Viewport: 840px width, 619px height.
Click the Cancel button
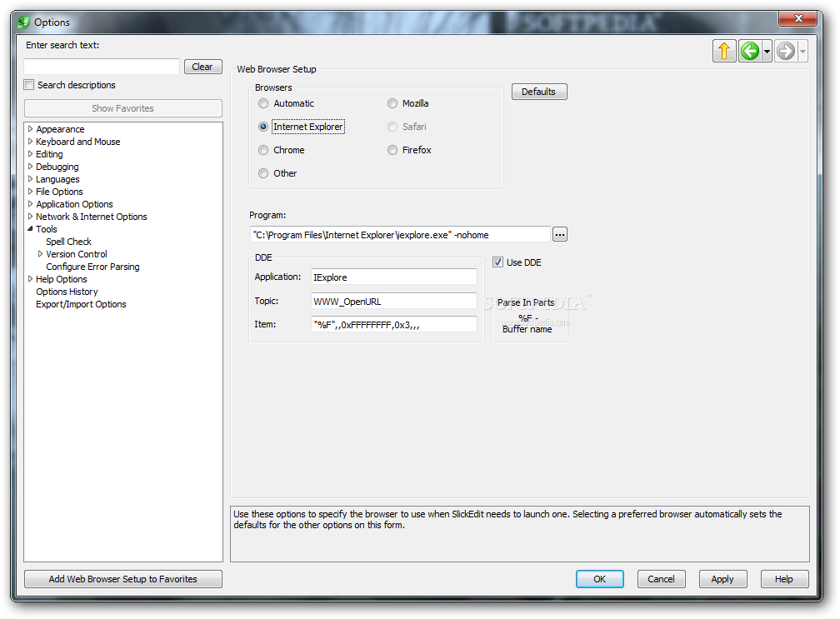(661, 579)
